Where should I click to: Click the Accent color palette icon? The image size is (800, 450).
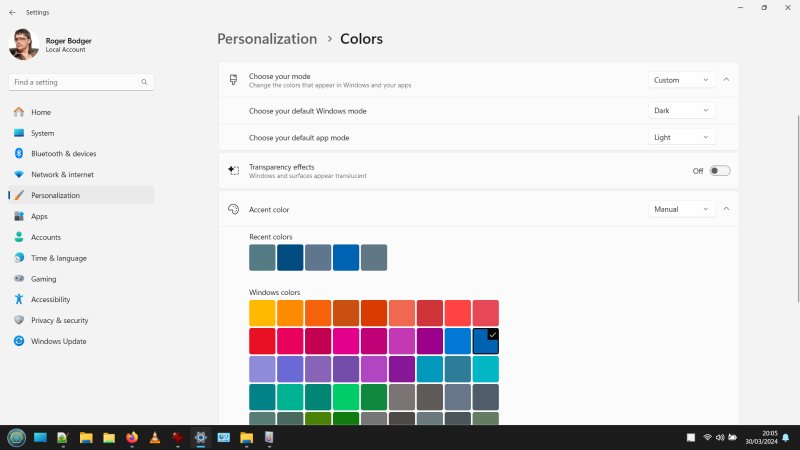tap(233, 209)
